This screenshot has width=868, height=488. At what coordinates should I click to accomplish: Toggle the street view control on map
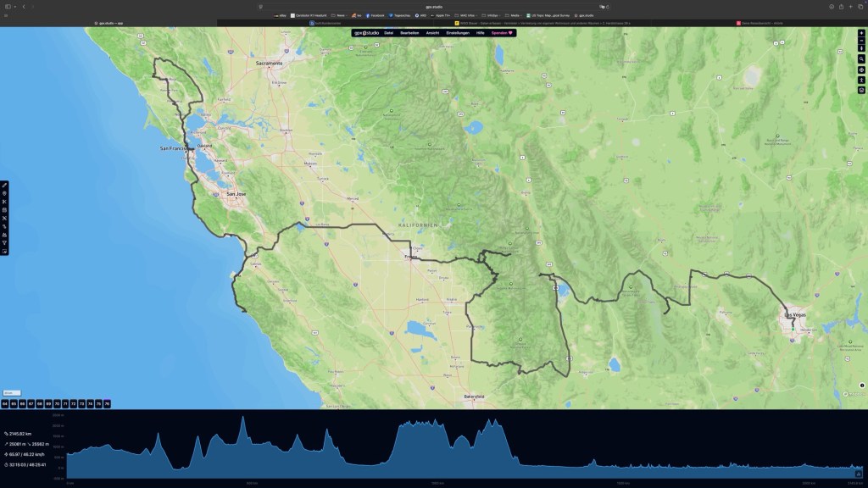(x=861, y=80)
